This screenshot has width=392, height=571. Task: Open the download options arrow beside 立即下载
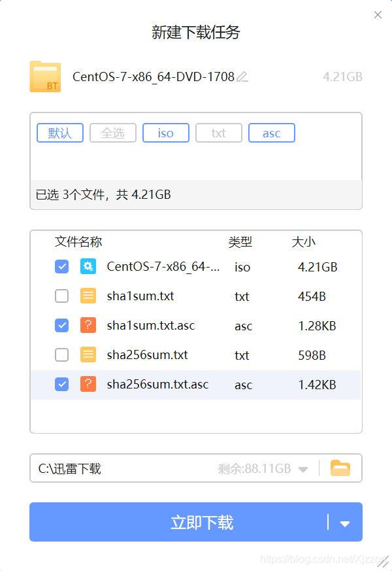(345, 524)
